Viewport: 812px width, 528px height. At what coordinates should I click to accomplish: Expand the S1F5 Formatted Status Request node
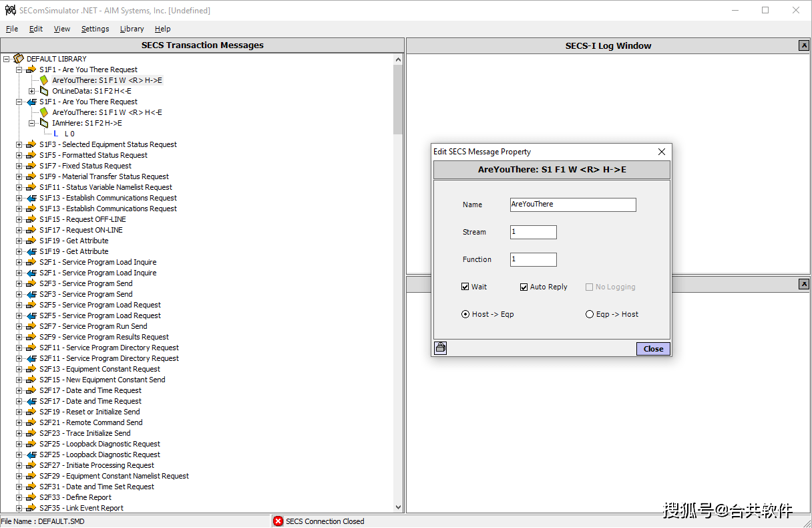(x=19, y=155)
